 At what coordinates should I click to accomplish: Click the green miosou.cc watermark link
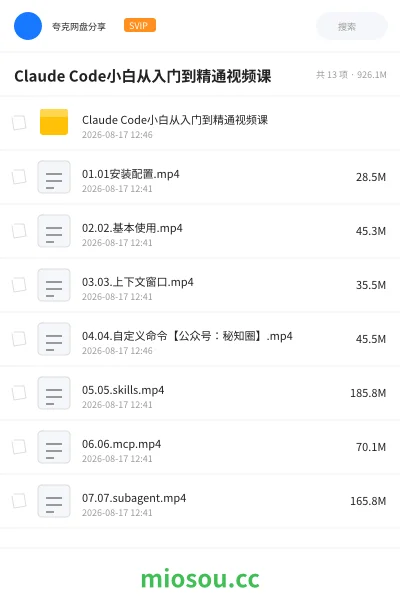coord(200,579)
